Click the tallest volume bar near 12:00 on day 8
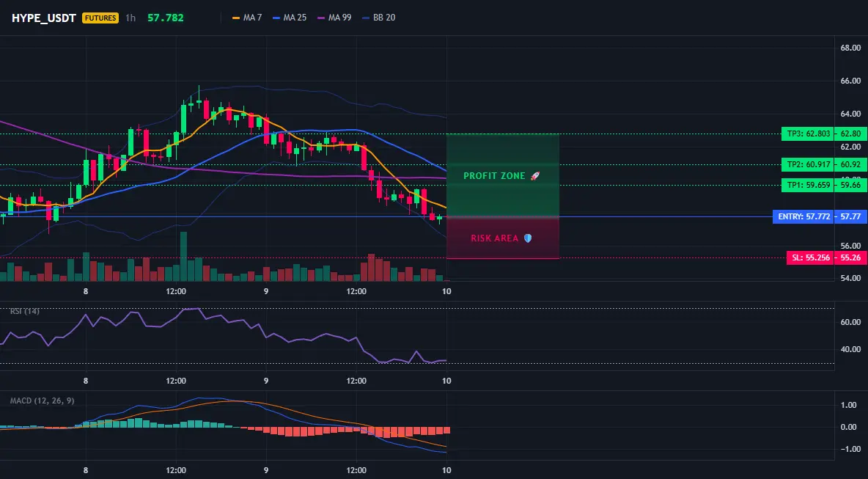The height and width of the screenshot is (479, 868). 184,257
